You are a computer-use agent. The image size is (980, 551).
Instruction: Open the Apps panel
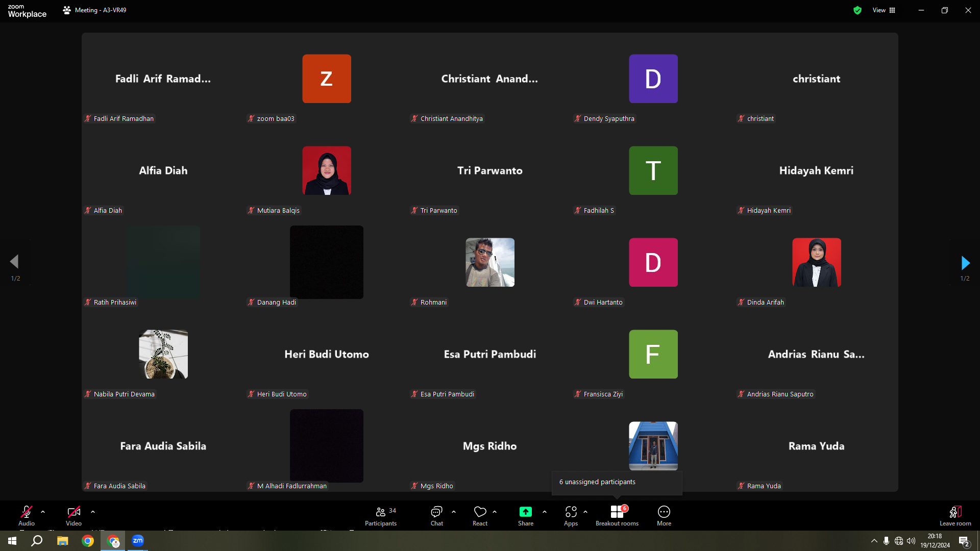pyautogui.click(x=571, y=516)
